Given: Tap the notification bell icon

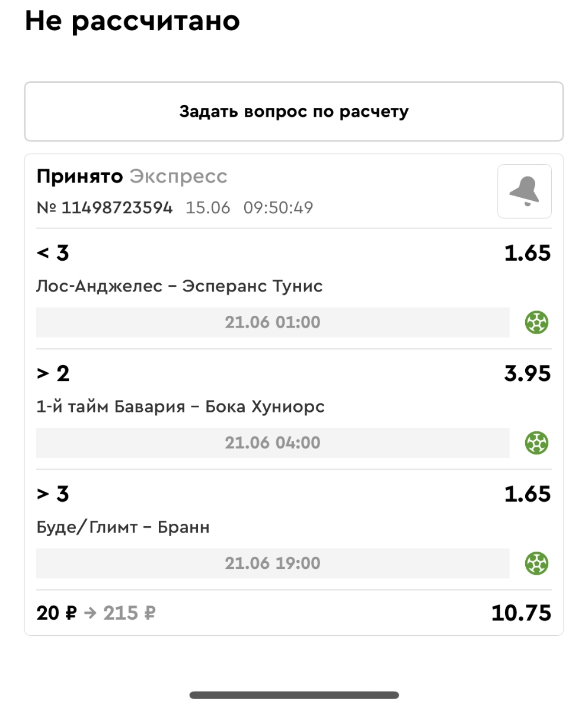Looking at the screenshot, I should point(524,191).
